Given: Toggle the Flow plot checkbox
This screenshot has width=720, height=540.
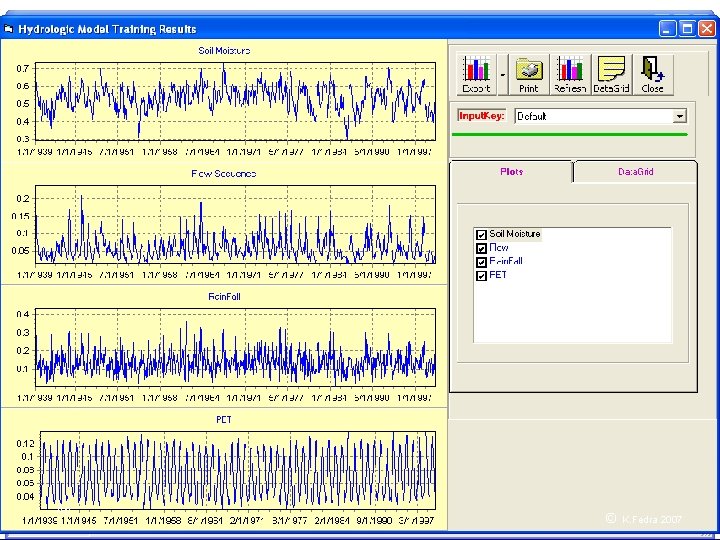Looking at the screenshot, I should pos(481,248).
